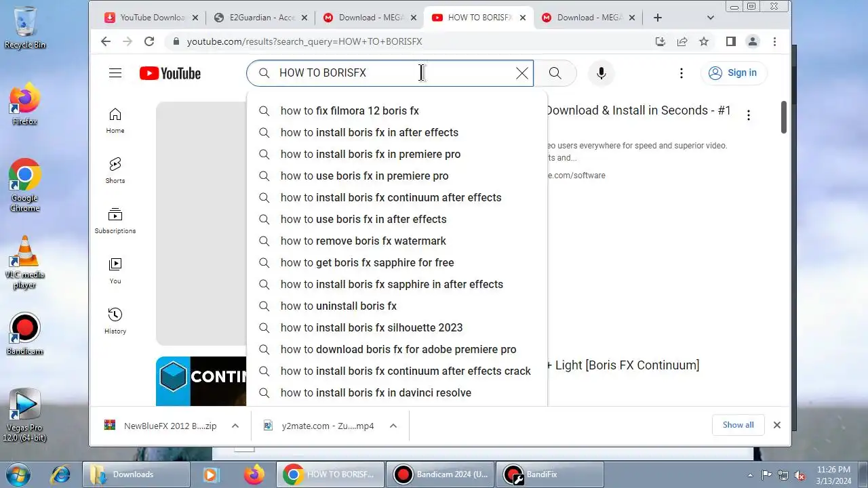
Task: Click the install/download icon in address bar
Action: click(x=660, y=41)
